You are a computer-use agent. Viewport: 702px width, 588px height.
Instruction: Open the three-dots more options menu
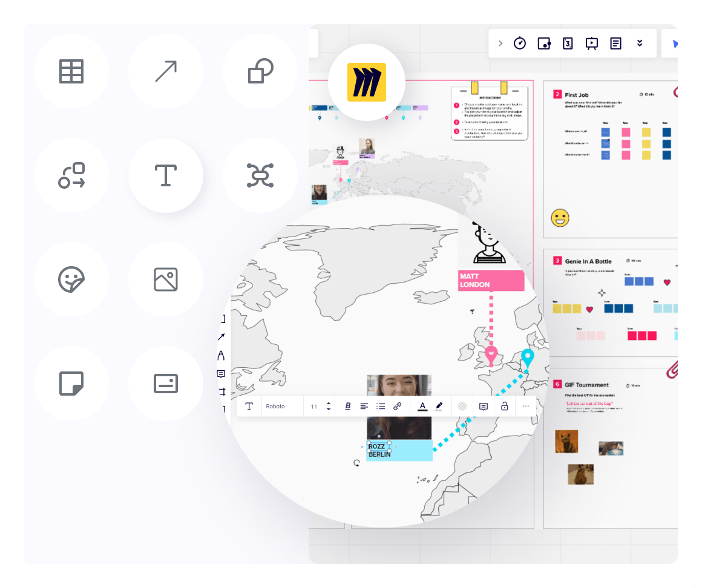525,407
